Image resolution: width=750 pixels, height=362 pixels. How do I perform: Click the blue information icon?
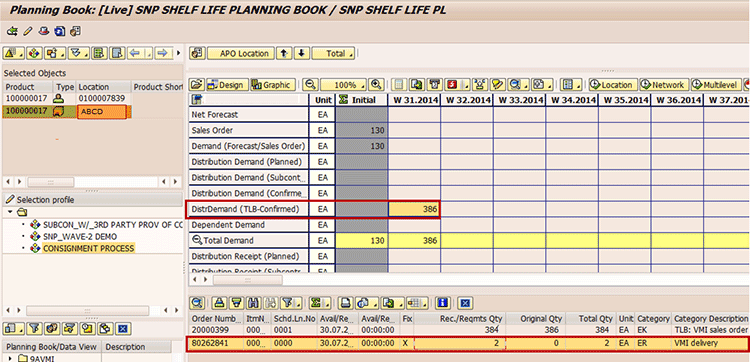pos(442,302)
